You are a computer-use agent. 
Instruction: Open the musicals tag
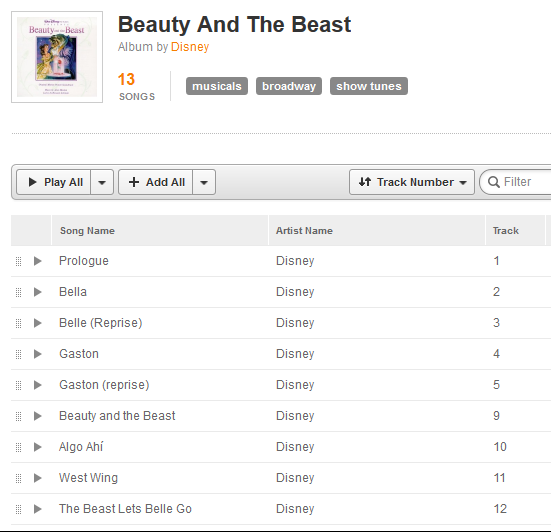pyautogui.click(x=217, y=86)
